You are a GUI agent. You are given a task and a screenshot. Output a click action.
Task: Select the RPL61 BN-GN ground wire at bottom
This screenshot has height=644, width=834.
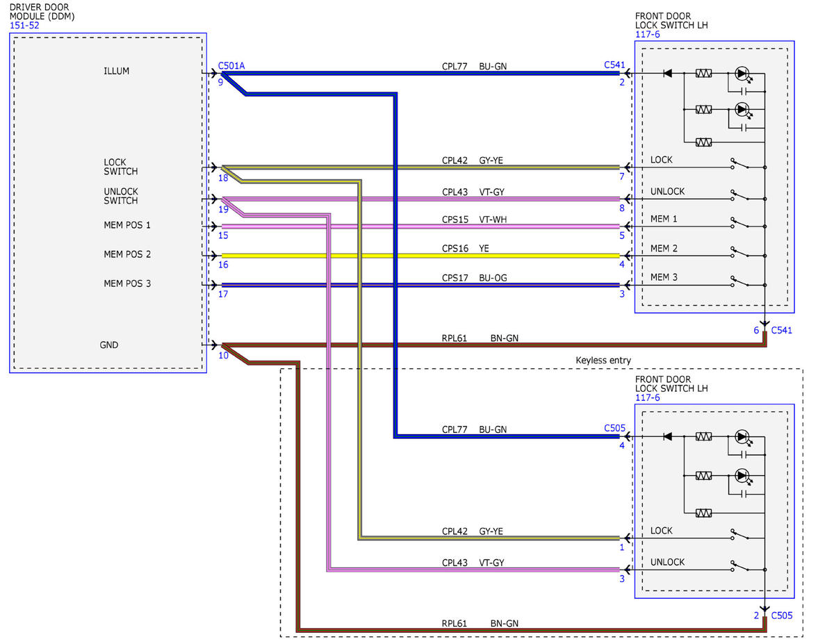coord(532,630)
